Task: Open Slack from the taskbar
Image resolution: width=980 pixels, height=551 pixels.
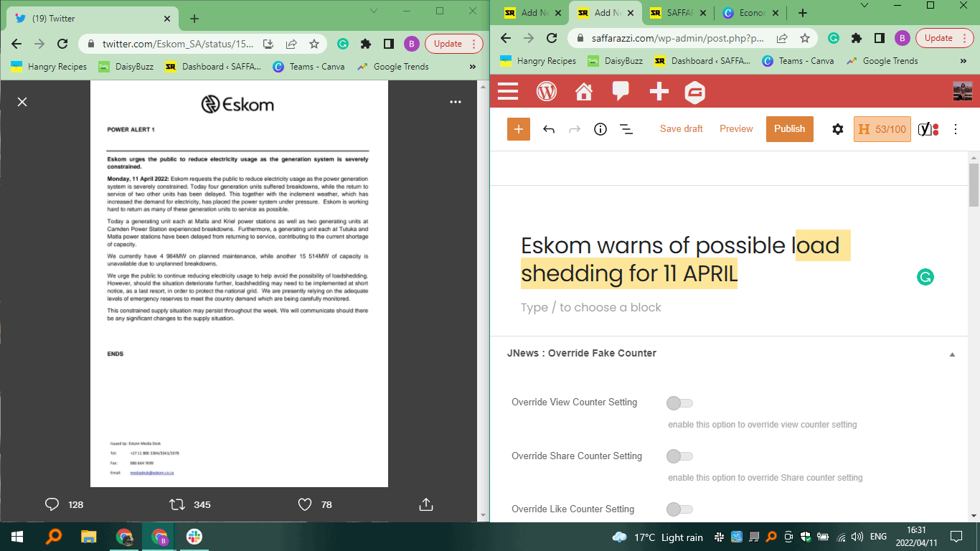Action: coord(194,537)
